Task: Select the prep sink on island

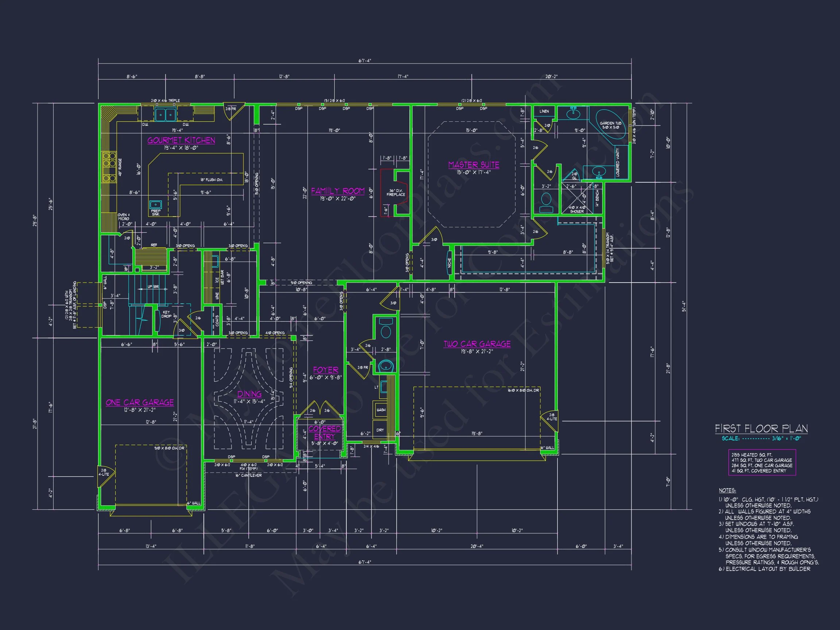Action: click(x=156, y=205)
